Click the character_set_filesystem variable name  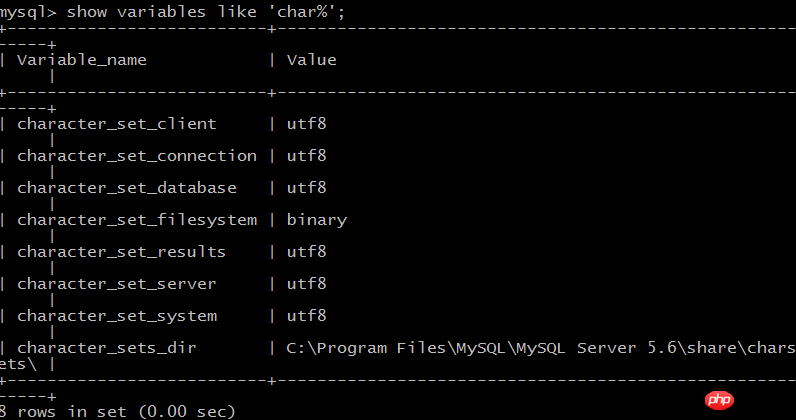(137, 220)
